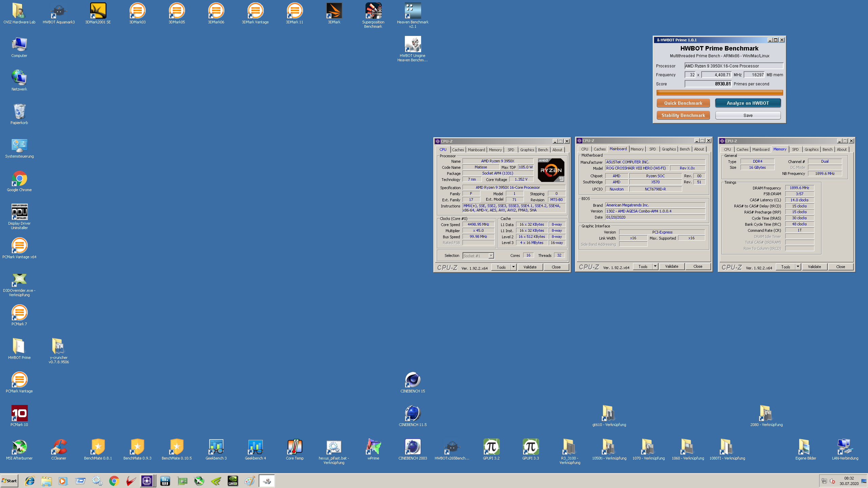Save the HWBOT Prime result
The height and width of the screenshot is (488, 868).
tap(748, 116)
